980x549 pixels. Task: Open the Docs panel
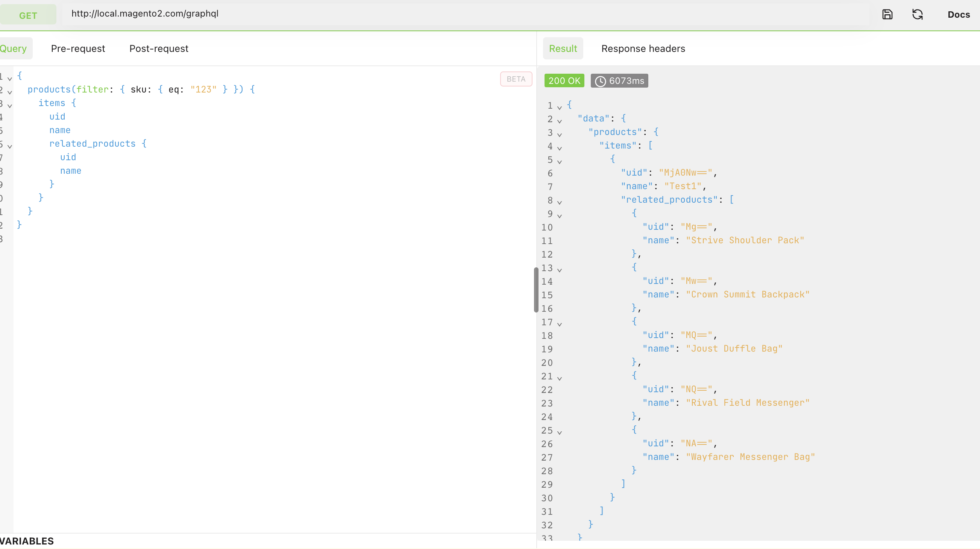[958, 15]
